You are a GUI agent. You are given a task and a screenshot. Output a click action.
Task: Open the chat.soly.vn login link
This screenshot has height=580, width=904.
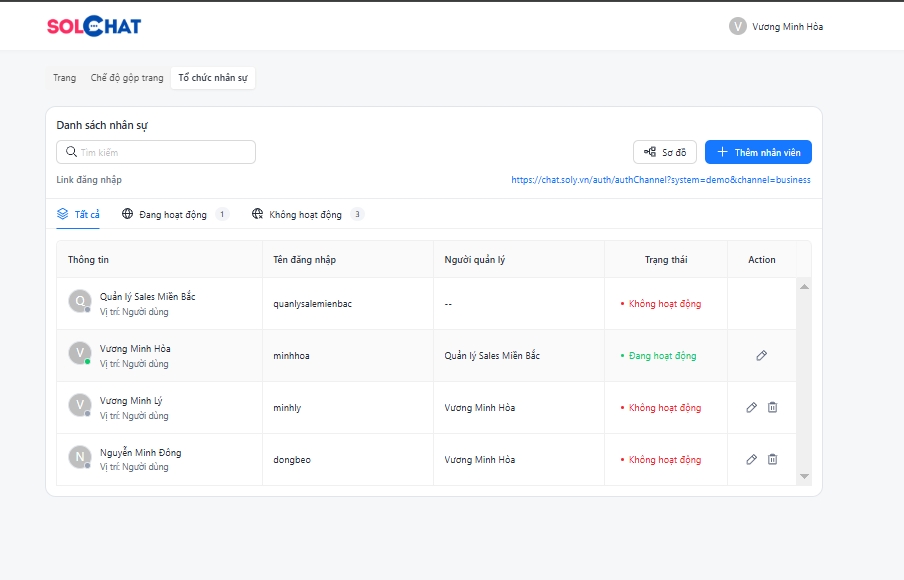coord(660,180)
